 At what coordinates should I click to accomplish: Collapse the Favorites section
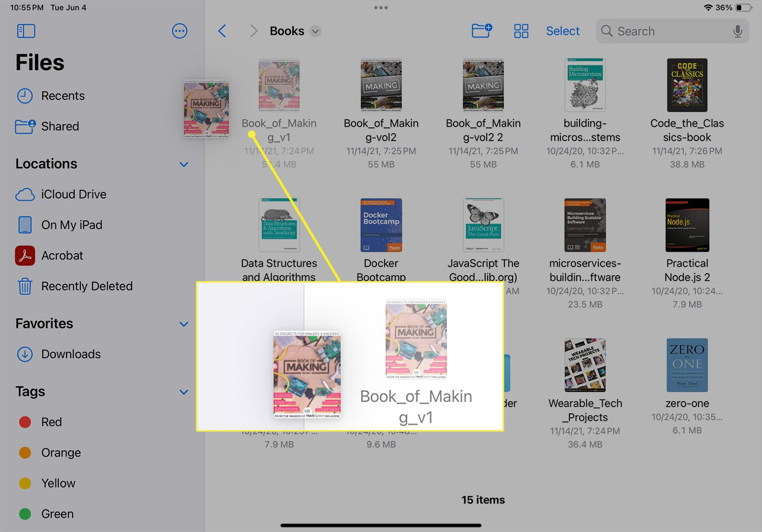click(183, 324)
